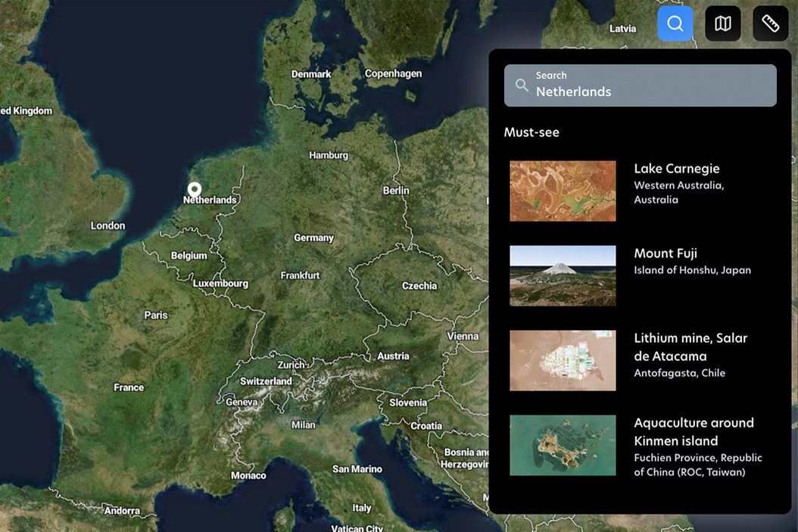Select 'Lithium mine, Salar de Atacama' title

tap(690, 347)
